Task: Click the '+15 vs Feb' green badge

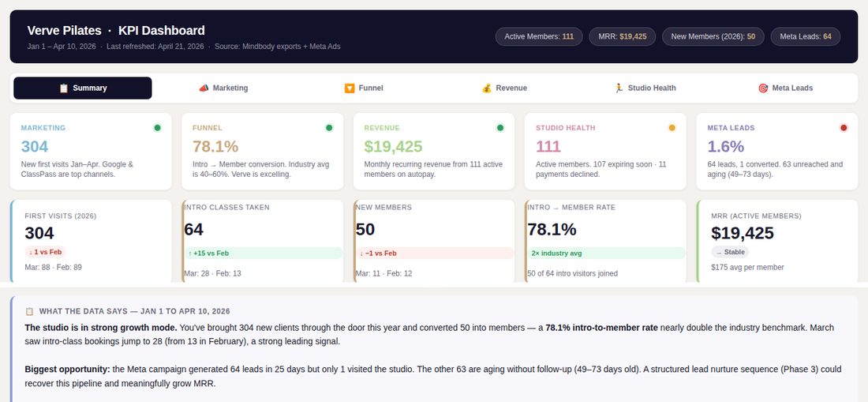Action: (x=264, y=253)
